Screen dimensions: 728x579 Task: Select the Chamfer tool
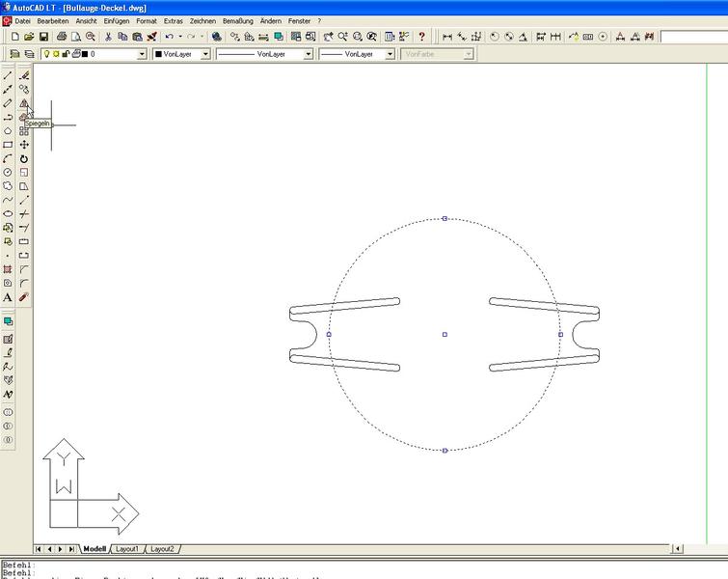24,269
